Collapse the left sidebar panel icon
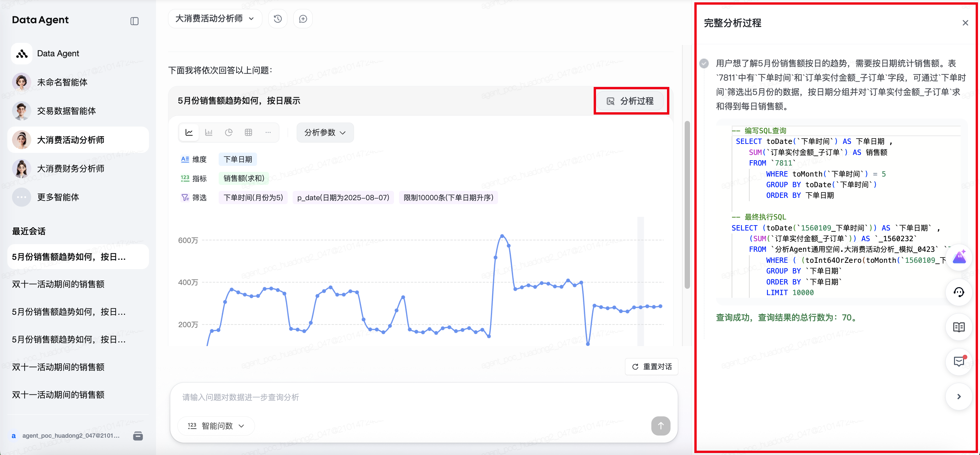Viewport: 980px width, 455px height. tap(134, 21)
